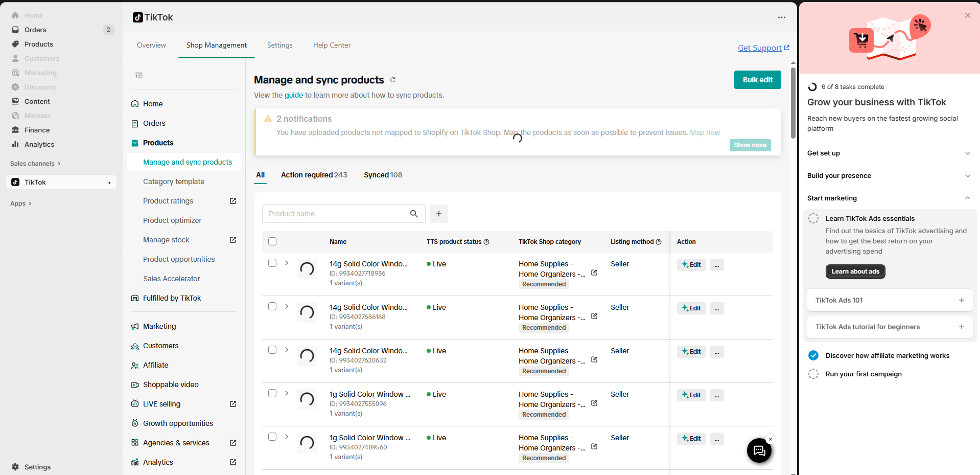
Task: Select checkbox for product ID 9934027686168
Action: pyautogui.click(x=272, y=306)
